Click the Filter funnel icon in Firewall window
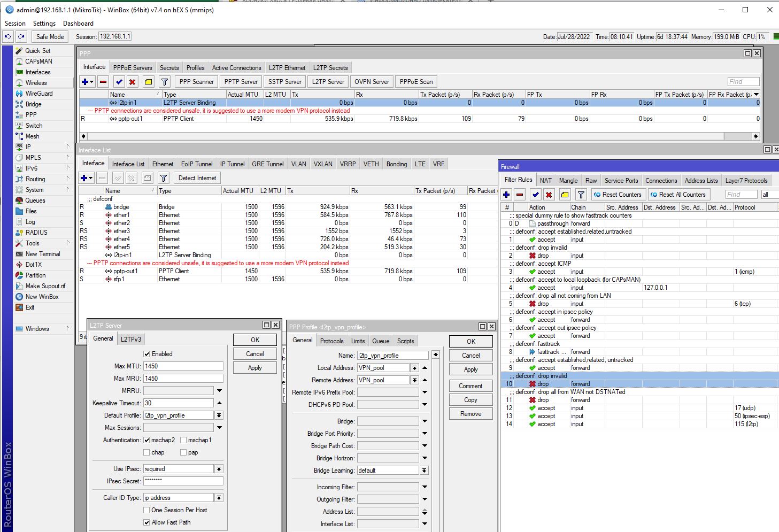 click(x=581, y=195)
